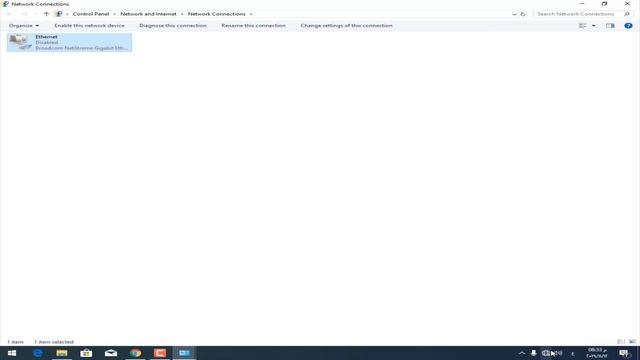Select the Ethernet adapter icon
This screenshot has height=360, width=640.
tap(20, 42)
